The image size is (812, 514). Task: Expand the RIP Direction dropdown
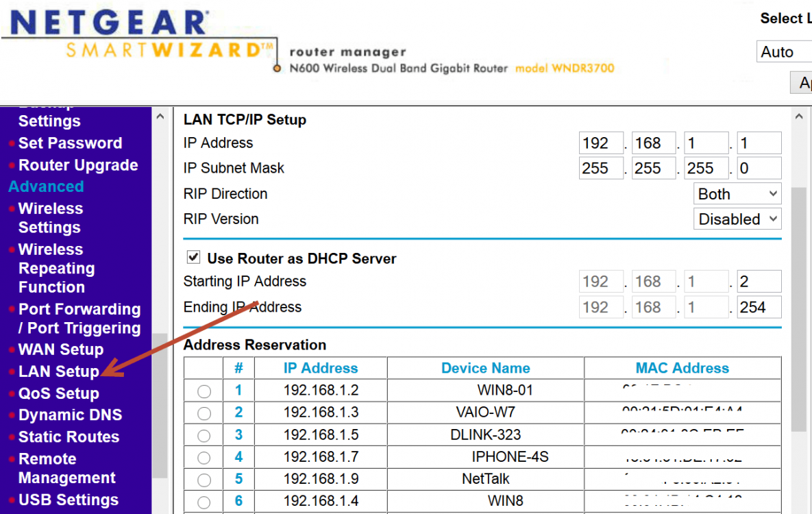pos(737,194)
